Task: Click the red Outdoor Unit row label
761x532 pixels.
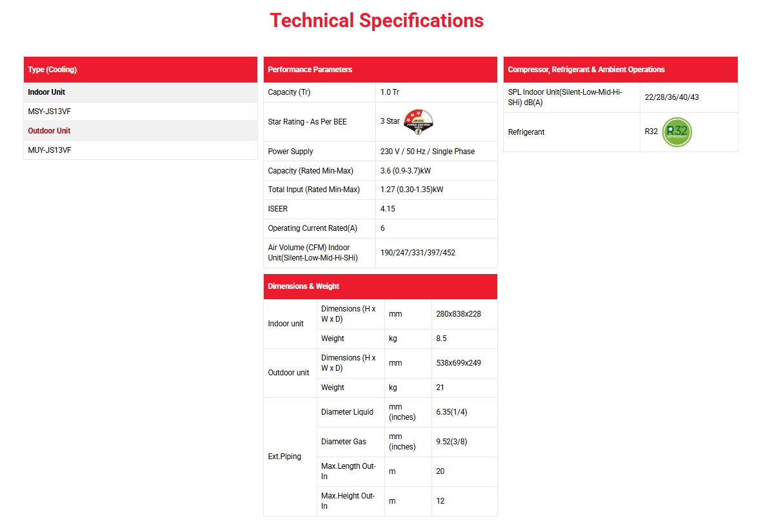Action: [49, 131]
